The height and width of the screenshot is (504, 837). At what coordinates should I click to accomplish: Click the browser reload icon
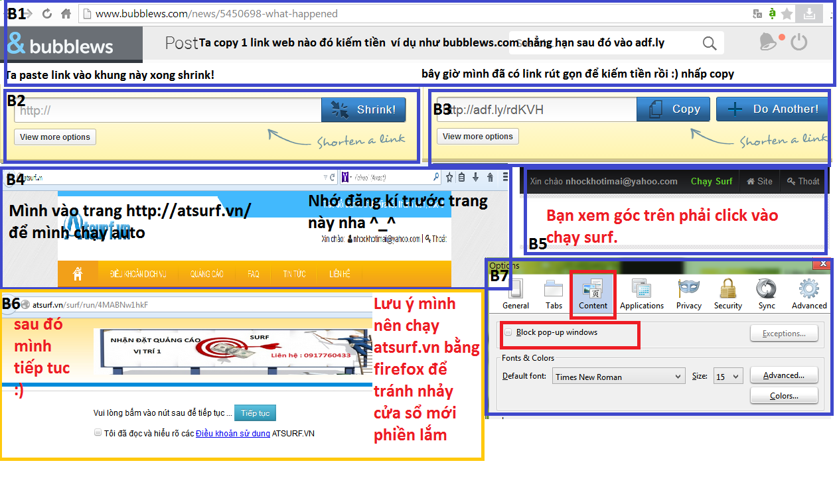click(x=46, y=13)
